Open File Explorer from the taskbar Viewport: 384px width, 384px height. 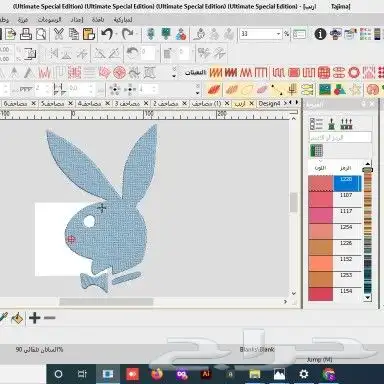255,374
